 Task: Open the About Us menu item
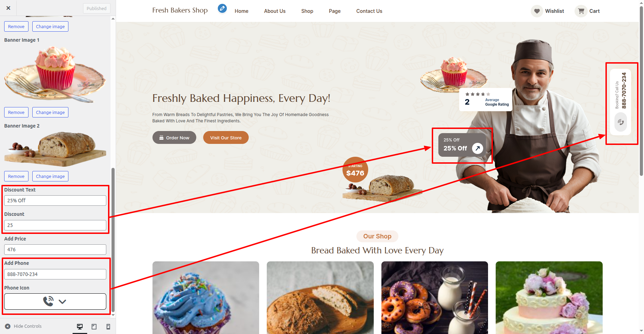click(275, 11)
